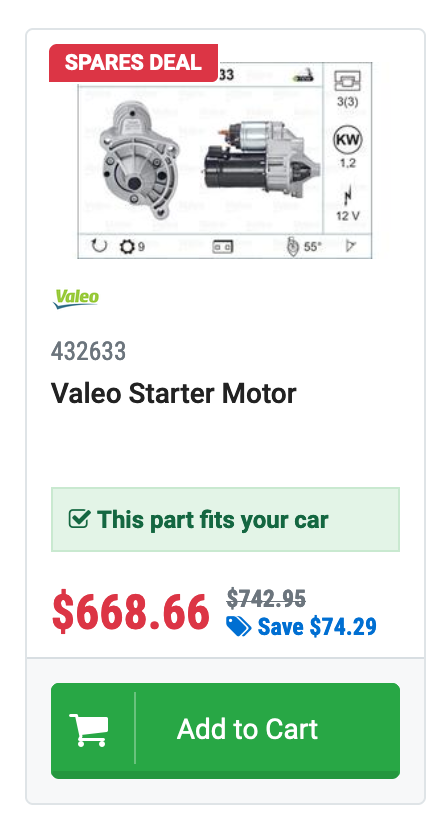Viewport: 442px width, 818px height.
Task: Click the blue price tag savings icon
Action: click(x=238, y=626)
